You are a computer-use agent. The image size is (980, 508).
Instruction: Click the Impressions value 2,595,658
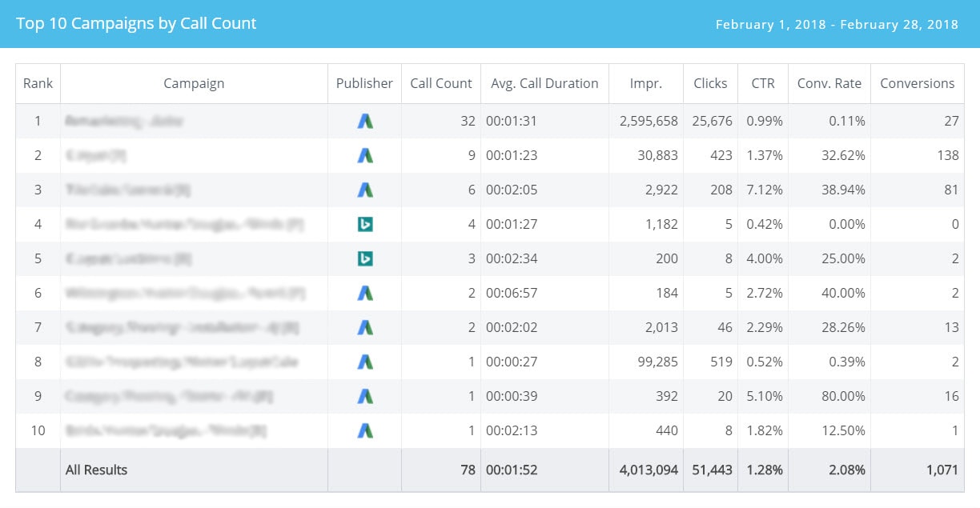pos(647,121)
